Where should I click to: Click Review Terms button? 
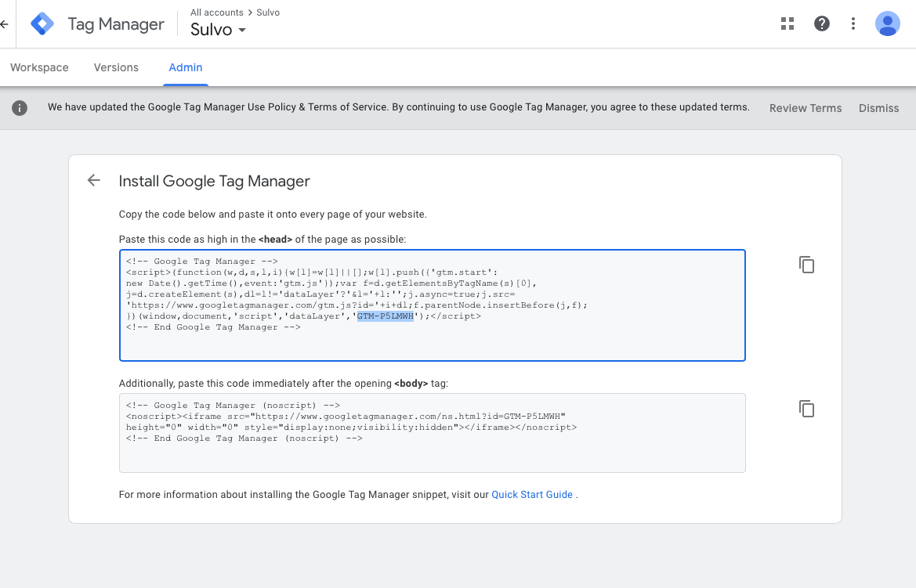[x=806, y=108]
